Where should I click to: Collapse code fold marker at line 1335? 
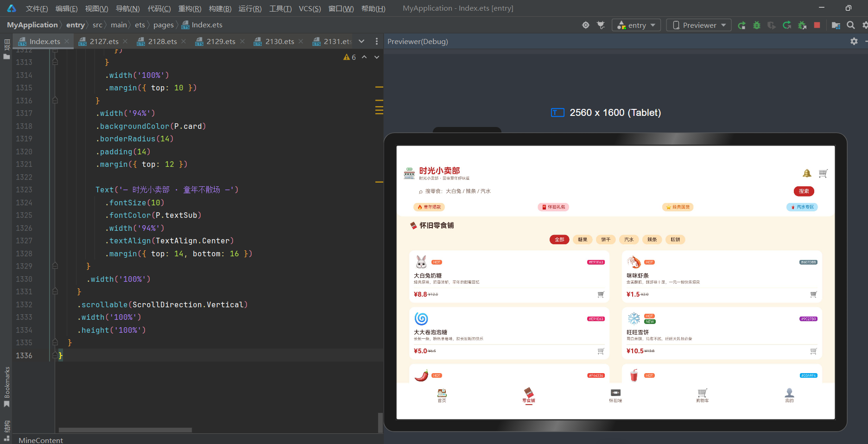pyautogui.click(x=55, y=343)
